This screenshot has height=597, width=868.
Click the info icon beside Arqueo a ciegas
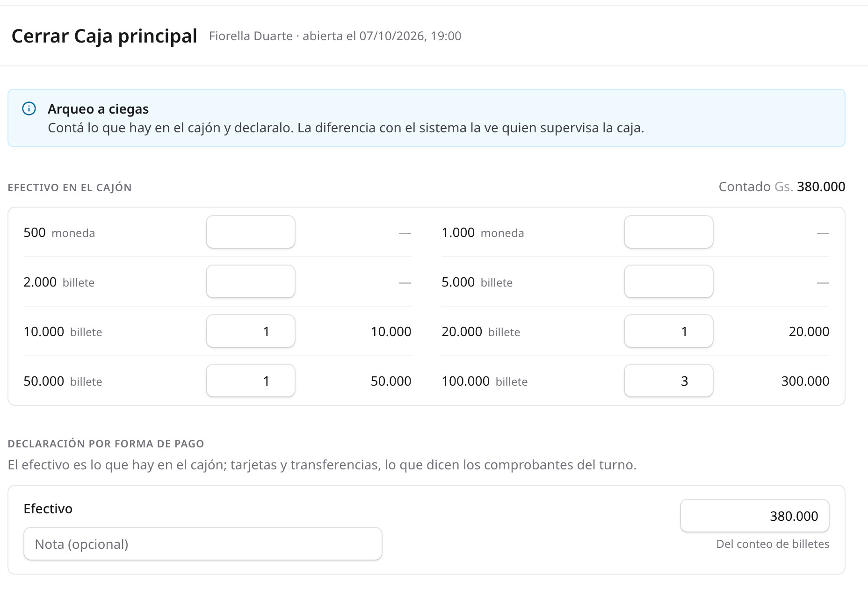pos(29,108)
